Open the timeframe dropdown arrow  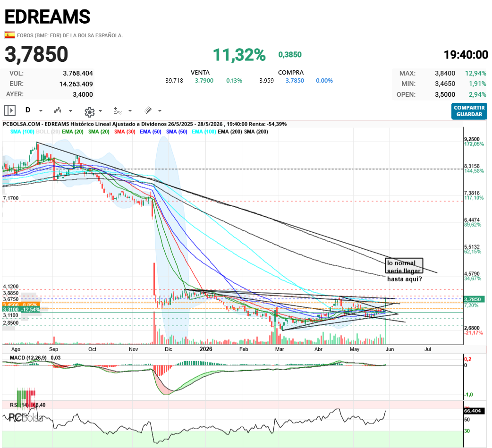coord(41,111)
